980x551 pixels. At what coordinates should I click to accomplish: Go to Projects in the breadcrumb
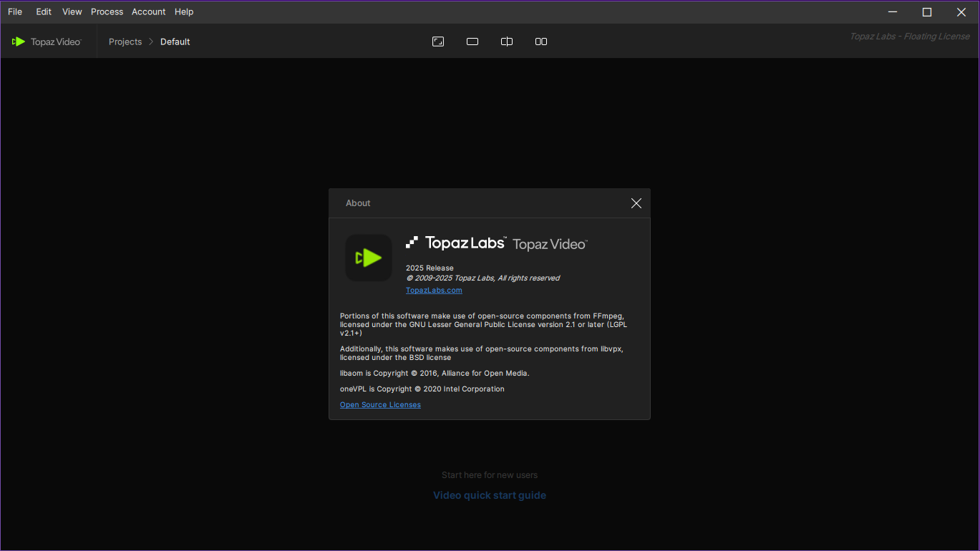tap(125, 42)
